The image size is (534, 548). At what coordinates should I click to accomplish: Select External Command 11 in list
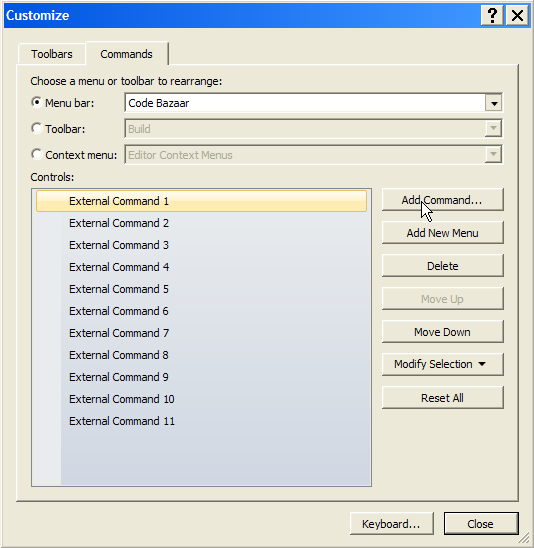(x=201, y=421)
